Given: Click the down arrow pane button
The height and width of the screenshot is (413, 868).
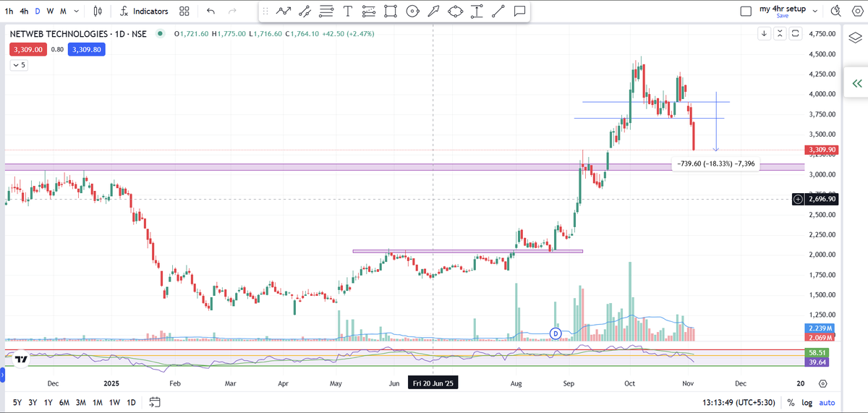Looking at the screenshot, I should [x=765, y=33].
